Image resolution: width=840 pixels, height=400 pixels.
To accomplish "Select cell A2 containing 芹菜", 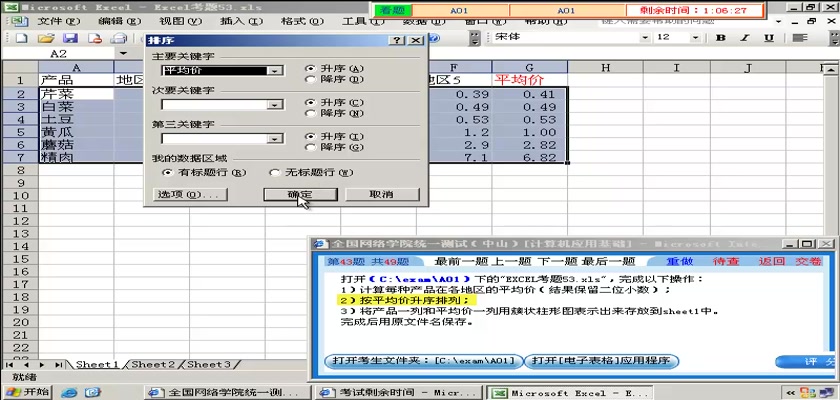I will [76, 94].
